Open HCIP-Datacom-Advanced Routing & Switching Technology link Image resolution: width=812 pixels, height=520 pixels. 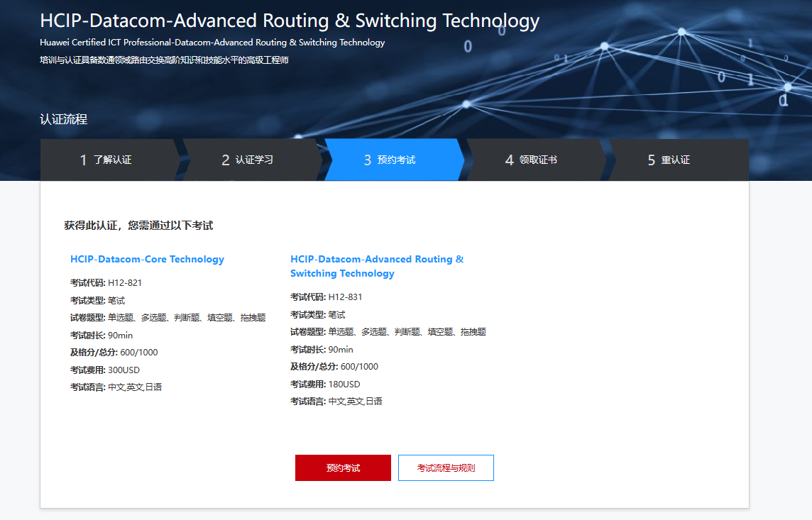377,267
